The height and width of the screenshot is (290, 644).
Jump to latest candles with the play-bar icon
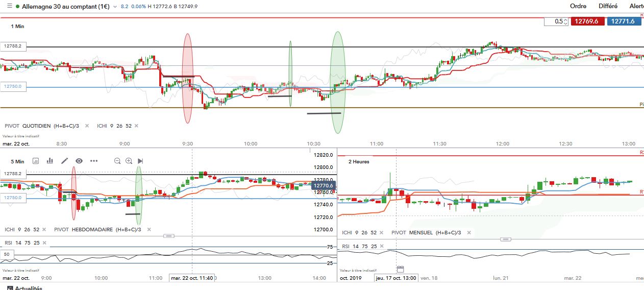click(x=140, y=161)
